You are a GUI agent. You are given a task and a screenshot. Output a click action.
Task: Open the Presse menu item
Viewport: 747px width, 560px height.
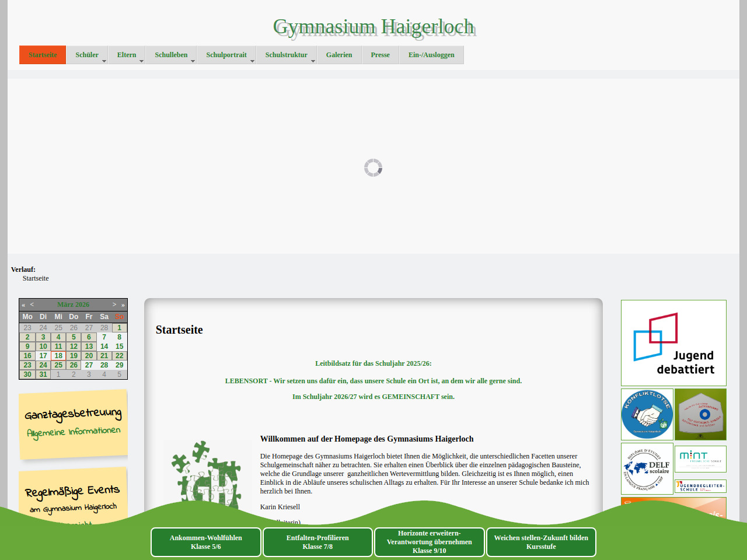point(380,55)
